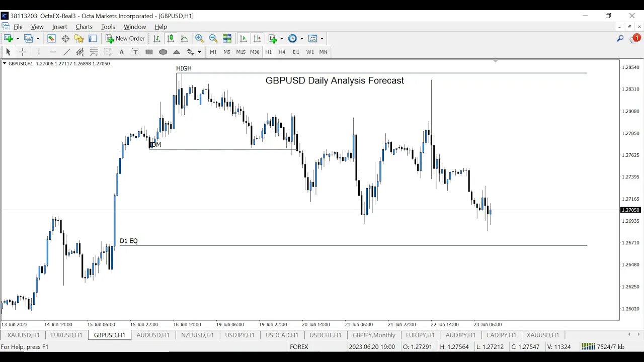Toggle the Market Watch panel
Viewport: 644px width, 362px height.
coord(51,38)
